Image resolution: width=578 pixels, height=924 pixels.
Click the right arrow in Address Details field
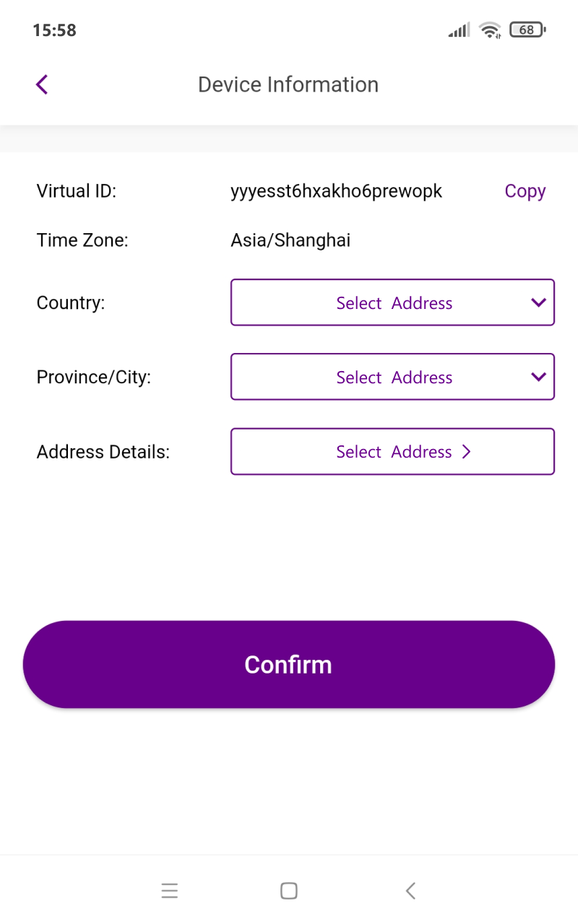(467, 452)
